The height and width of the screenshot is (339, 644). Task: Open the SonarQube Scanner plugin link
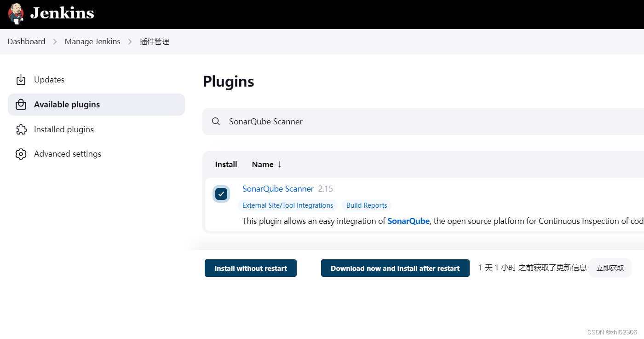(x=278, y=189)
